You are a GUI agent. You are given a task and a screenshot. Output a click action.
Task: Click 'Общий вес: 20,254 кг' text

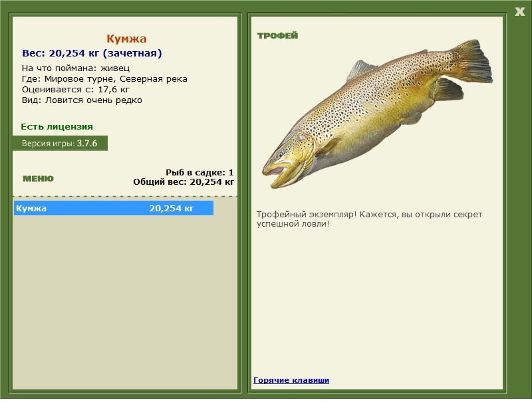(184, 182)
